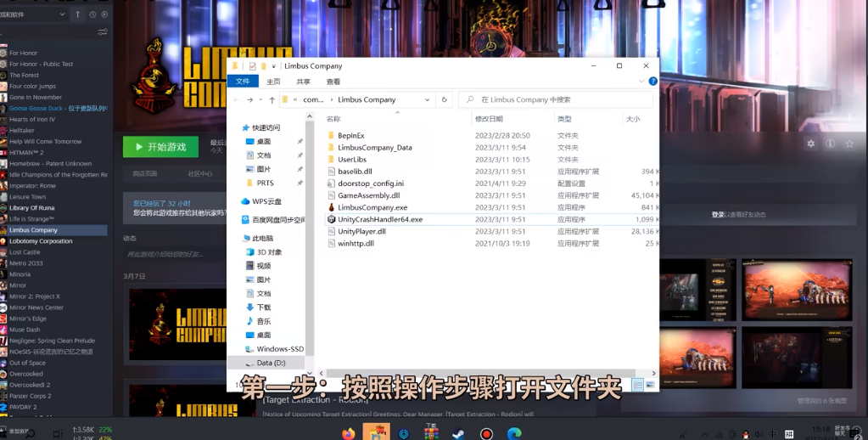Open Steam library advanced filter icon
868x440 pixels.
(x=103, y=32)
